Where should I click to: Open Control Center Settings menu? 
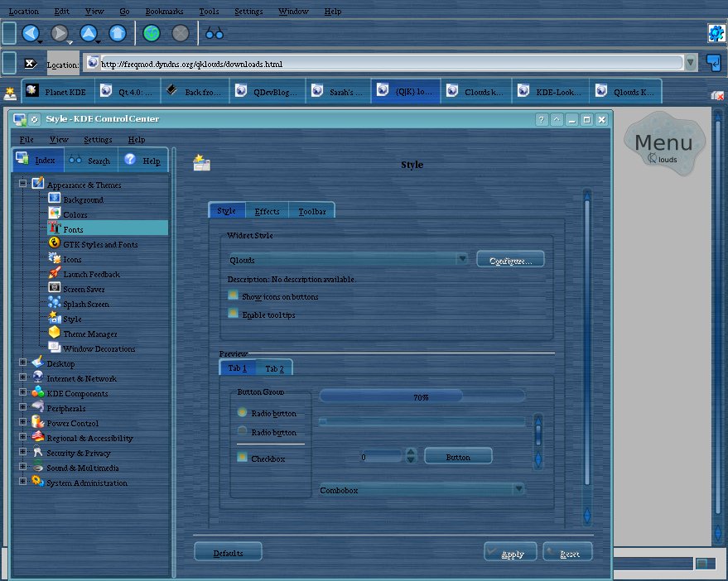98,139
